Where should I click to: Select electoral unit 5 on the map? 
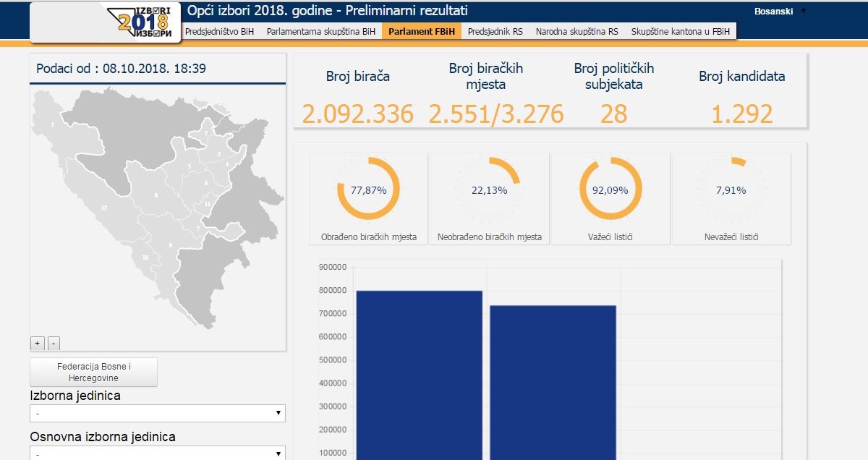coord(190,166)
